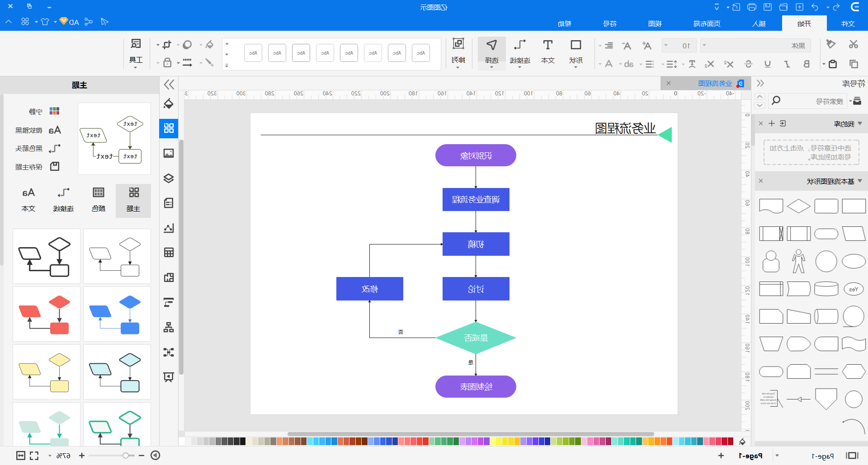This screenshot has height=465, width=868.
Task: Collapse the 基本流程图形状 shape library
Action: pos(860,181)
